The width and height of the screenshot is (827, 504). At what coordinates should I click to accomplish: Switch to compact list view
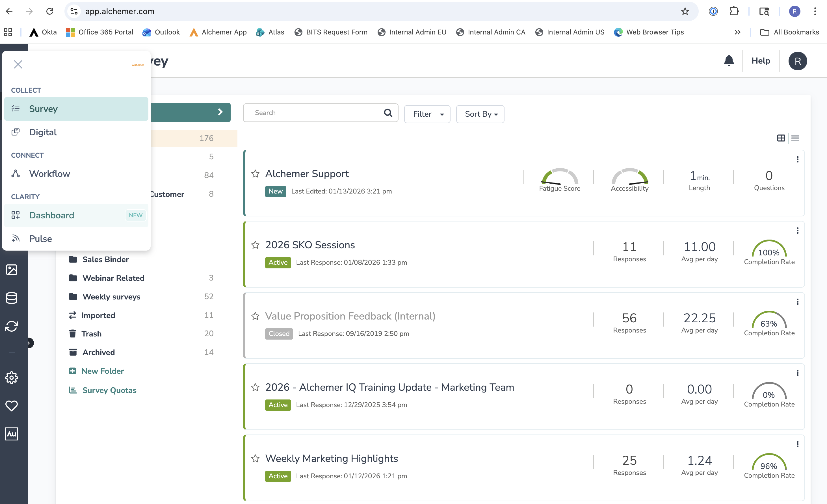point(795,138)
